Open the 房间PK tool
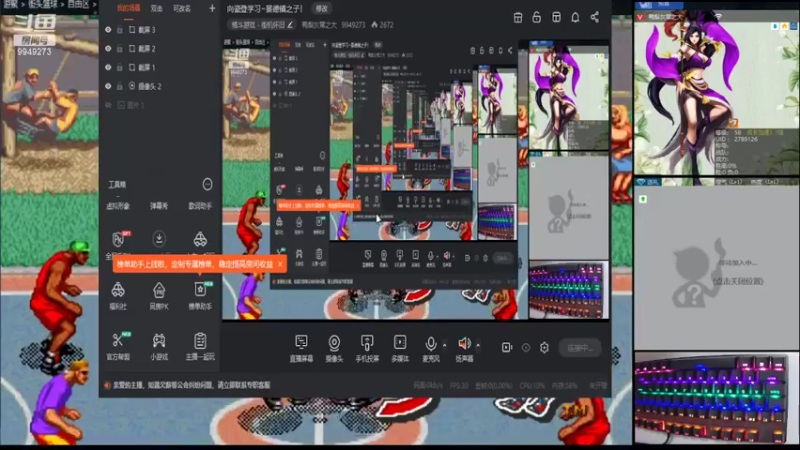The image size is (800, 450). [x=159, y=295]
